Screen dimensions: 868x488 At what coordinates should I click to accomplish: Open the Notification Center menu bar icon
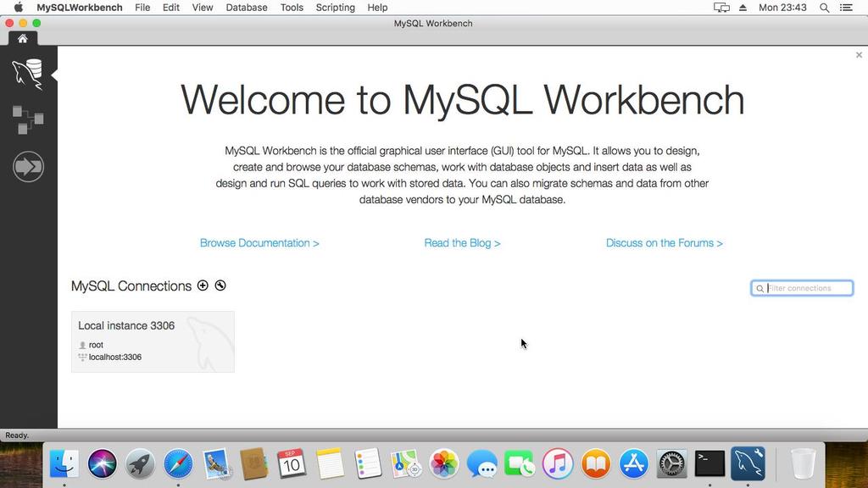click(x=846, y=8)
